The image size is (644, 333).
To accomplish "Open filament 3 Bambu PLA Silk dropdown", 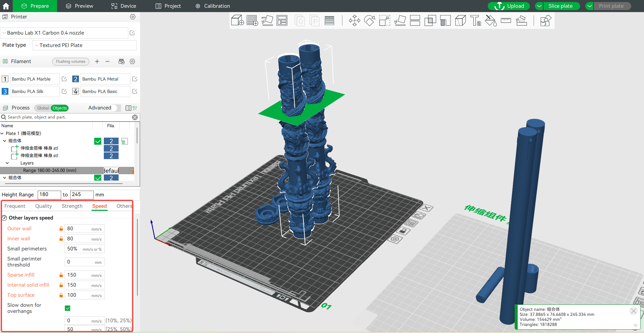I will coord(35,91).
